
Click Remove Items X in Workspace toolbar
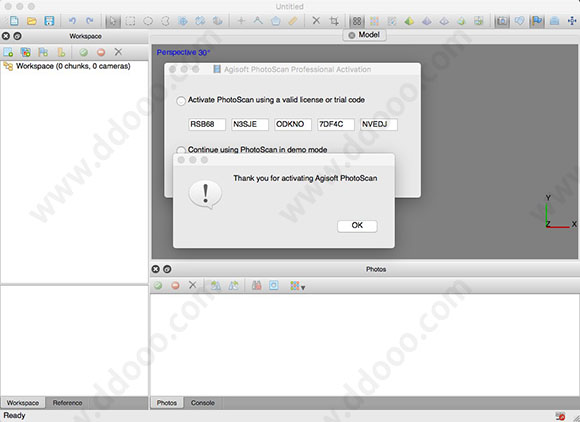tap(118, 52)
